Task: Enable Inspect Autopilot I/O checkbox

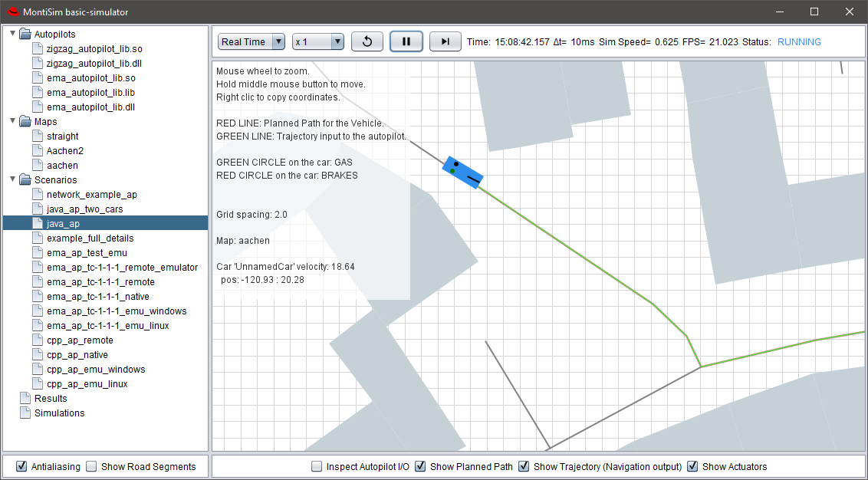Action: pos(317,466)
